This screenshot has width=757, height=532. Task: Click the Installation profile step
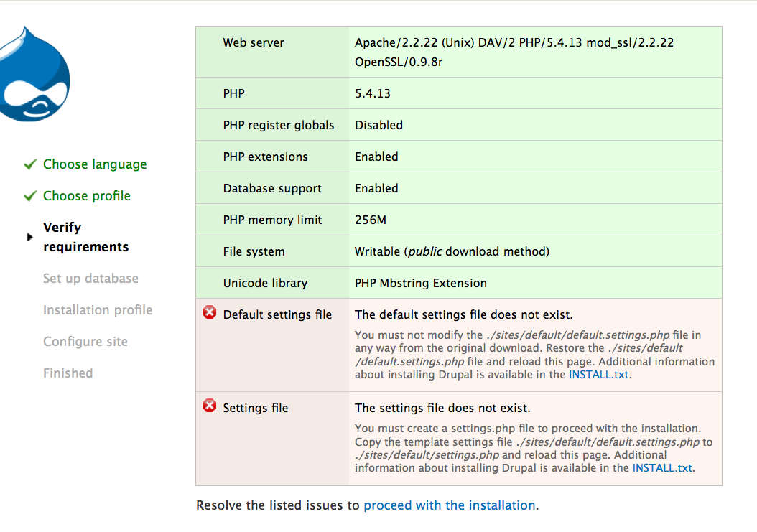coord(98,310)
